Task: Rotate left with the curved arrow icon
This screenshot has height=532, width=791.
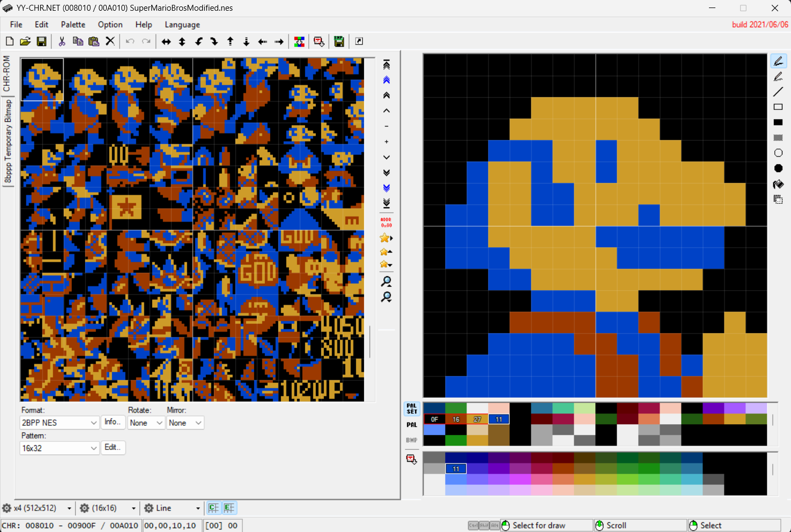Action: pos(198,41)
